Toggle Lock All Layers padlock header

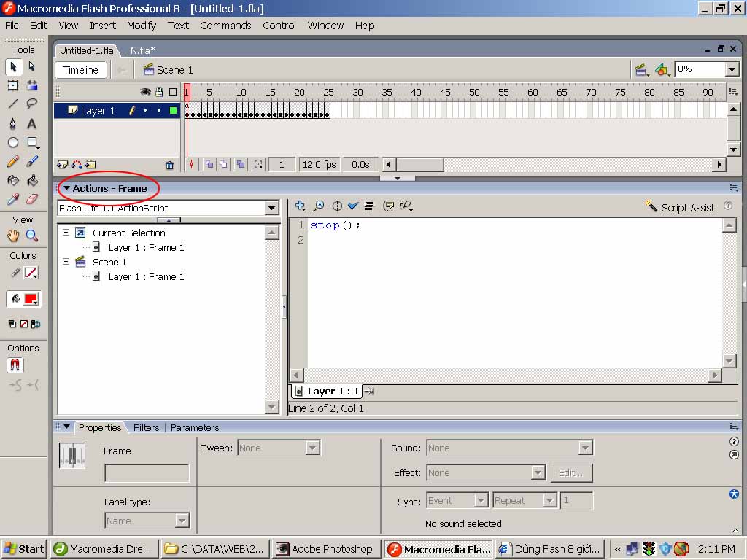coord(159,92)
